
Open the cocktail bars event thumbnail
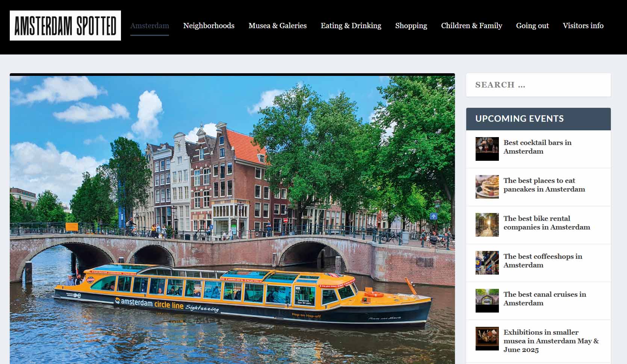coord(487,149)
